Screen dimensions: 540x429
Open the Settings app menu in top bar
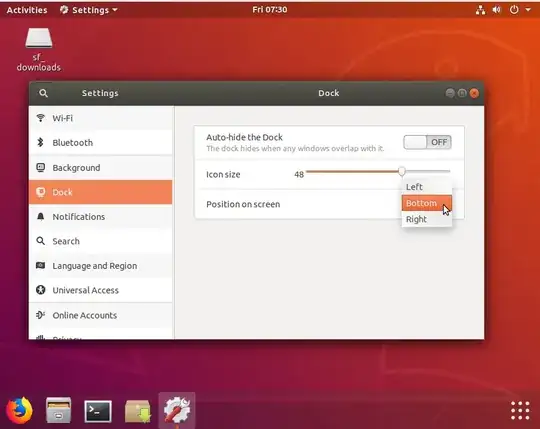click(89, 10)
